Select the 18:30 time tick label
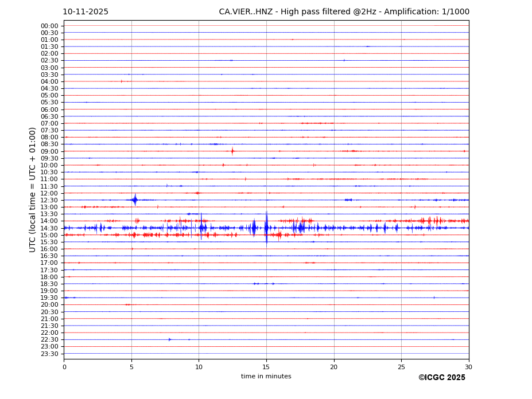 coord(49,284)
